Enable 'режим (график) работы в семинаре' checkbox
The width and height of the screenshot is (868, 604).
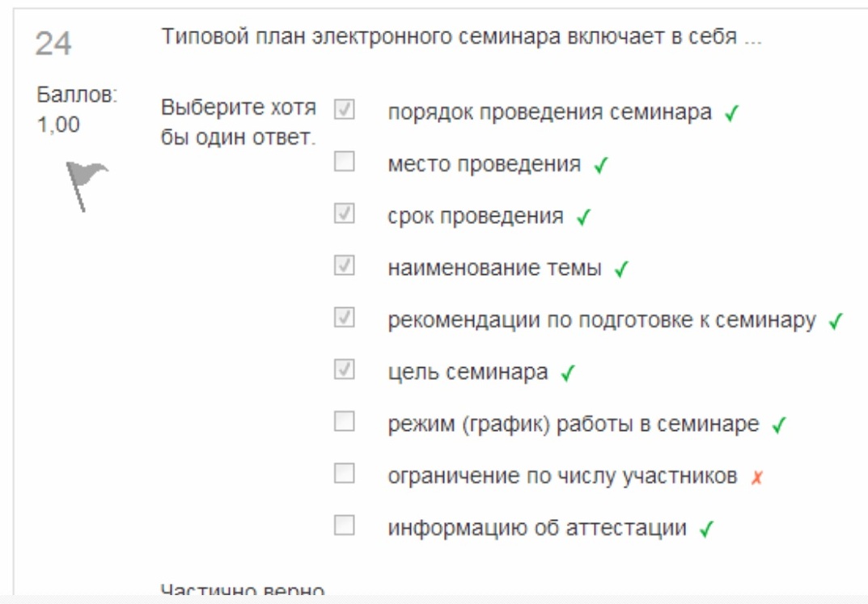345,421
